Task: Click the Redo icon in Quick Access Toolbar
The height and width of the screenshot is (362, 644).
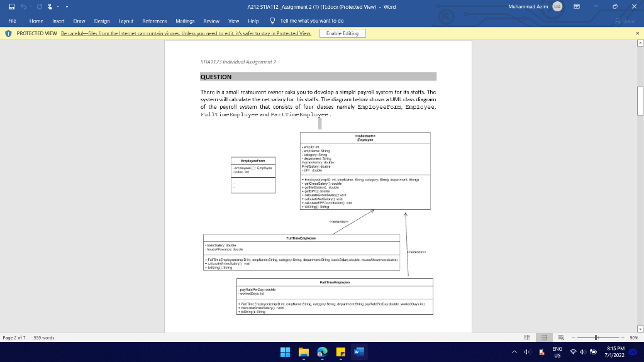Action: pyautogui.click(x=40, y=6)
